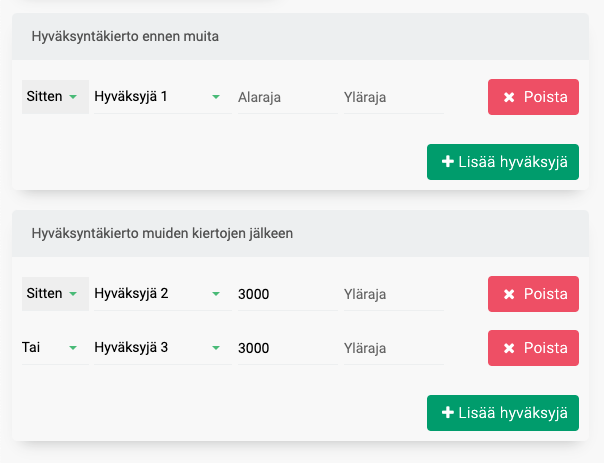Add approver under Hyväksyntäkierto muiden kiertojen jälkeen
Screen dimensions: 604x463
pos(503,413)
